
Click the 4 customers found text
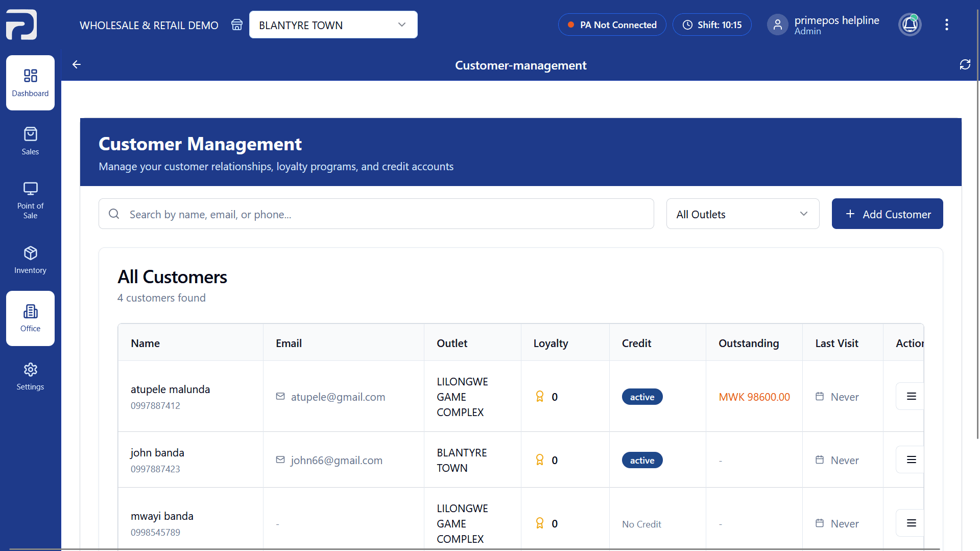(161, 297)
